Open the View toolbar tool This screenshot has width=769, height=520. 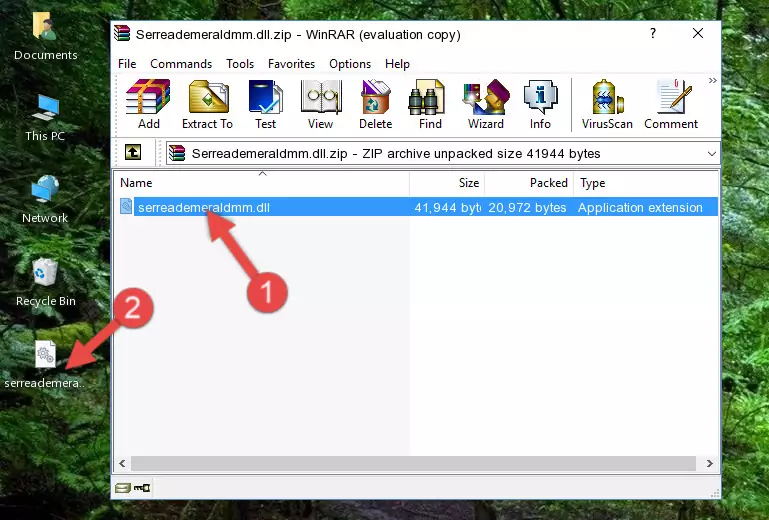[x=321, y=104]
